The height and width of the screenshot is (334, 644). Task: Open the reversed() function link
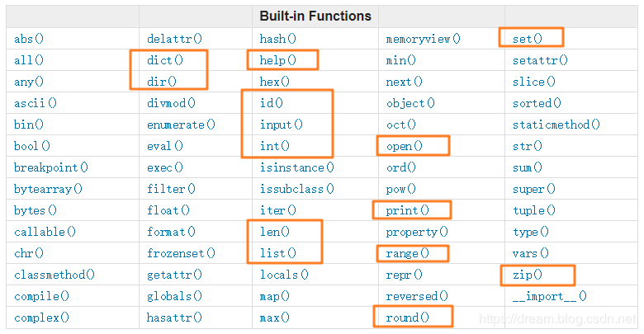[x=417, y=296]
